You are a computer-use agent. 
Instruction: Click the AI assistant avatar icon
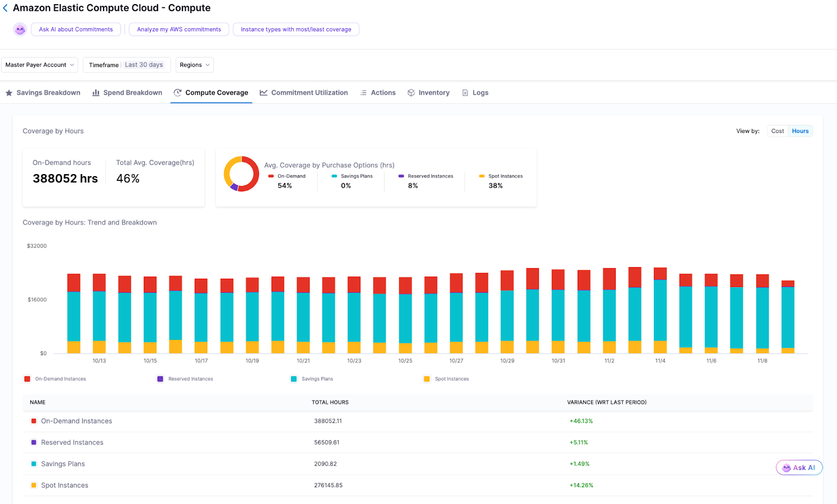point(20,29)
